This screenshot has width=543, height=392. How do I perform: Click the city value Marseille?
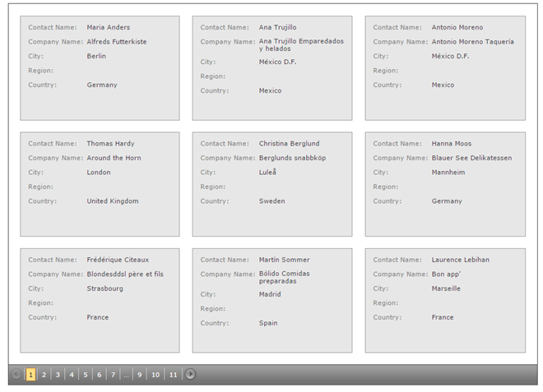click(x=446, y=288)
